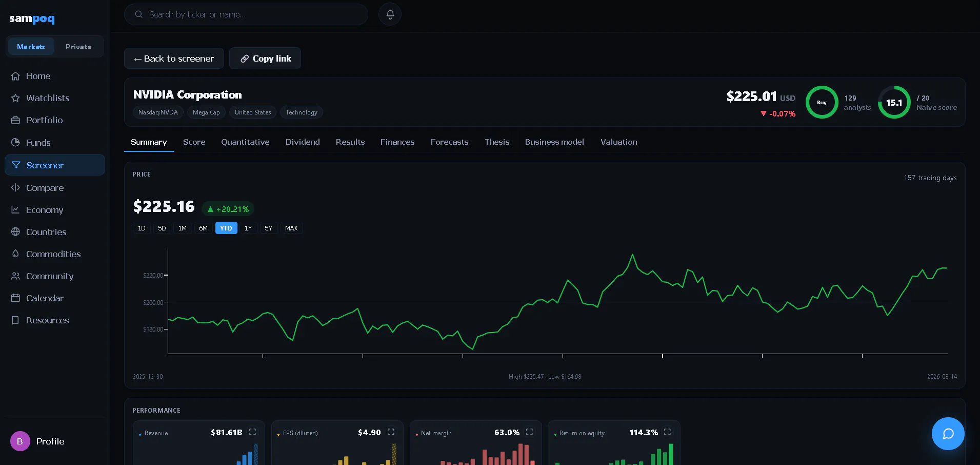The image size is (980, 465).
Task: Open Watchlists from the sidebar
Action: click(55, 98)
